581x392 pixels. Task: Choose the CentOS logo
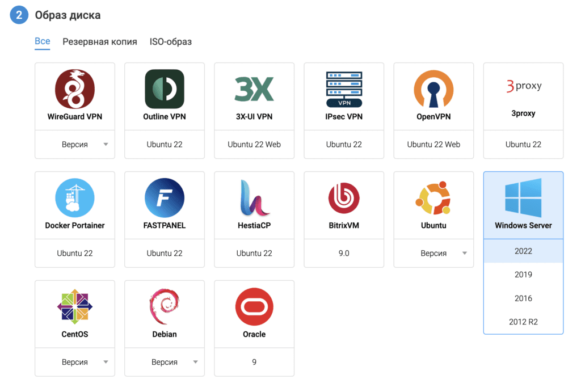point(75,307)
